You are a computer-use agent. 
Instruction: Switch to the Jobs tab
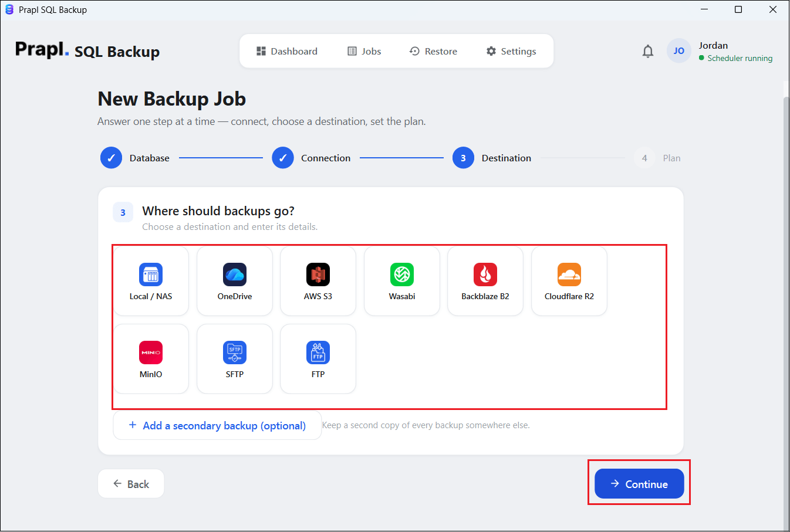(364, 51)
